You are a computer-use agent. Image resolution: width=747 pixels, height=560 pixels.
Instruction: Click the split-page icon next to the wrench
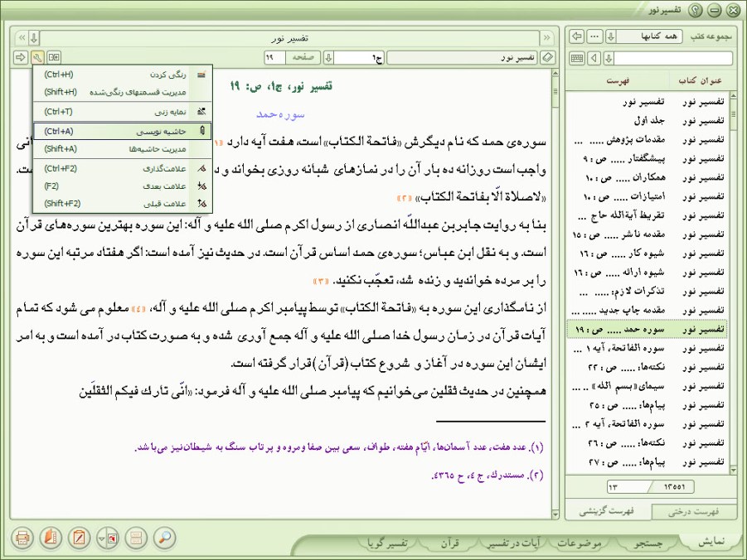point(54,58)
